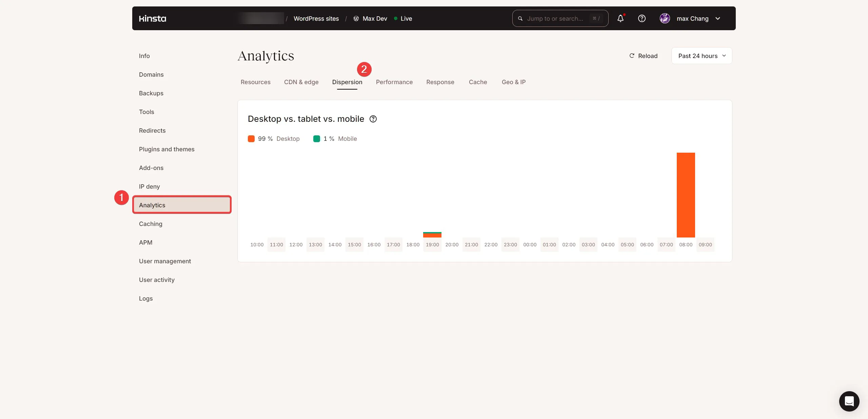
Task: Toggle the orange Desktop legend swatch
Action: (x=251, y=139)
